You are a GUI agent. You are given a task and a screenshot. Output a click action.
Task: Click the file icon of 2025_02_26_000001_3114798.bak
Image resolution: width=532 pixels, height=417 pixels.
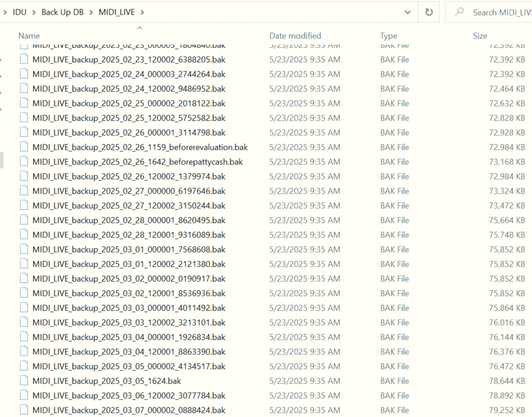click(x=24, y=132)
